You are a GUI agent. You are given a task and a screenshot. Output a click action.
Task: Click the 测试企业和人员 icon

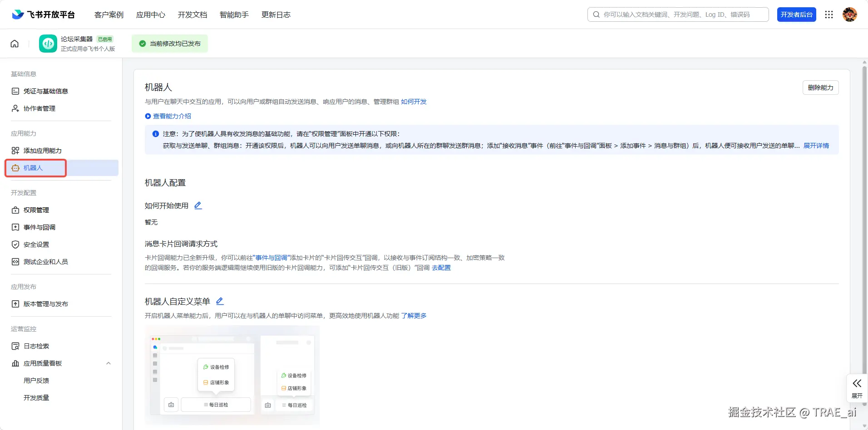15,262
